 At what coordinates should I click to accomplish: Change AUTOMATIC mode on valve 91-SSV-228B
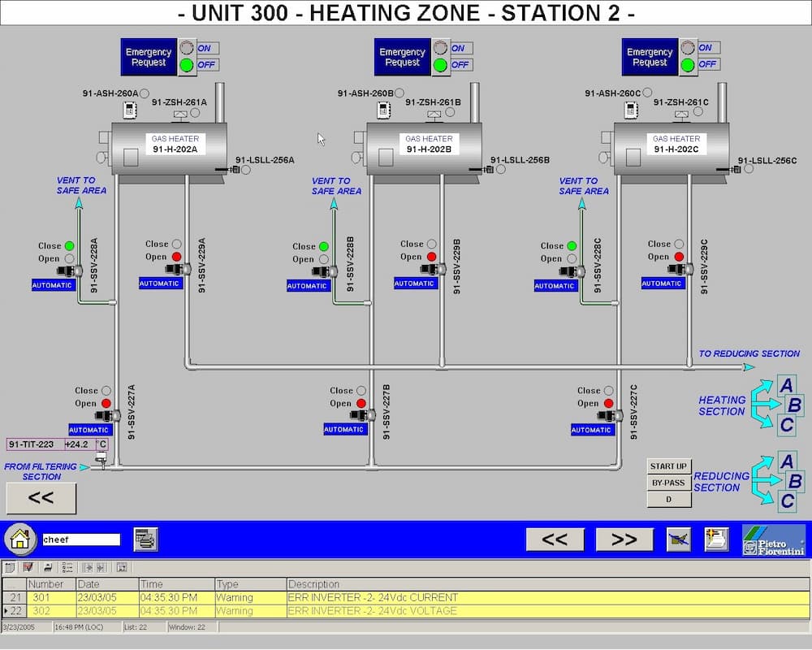(x=307, y=286)
